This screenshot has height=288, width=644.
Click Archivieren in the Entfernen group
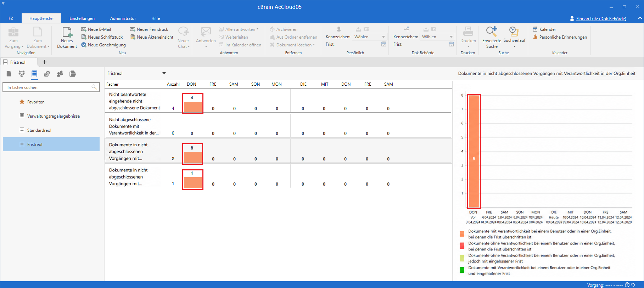tap(284, 29)
